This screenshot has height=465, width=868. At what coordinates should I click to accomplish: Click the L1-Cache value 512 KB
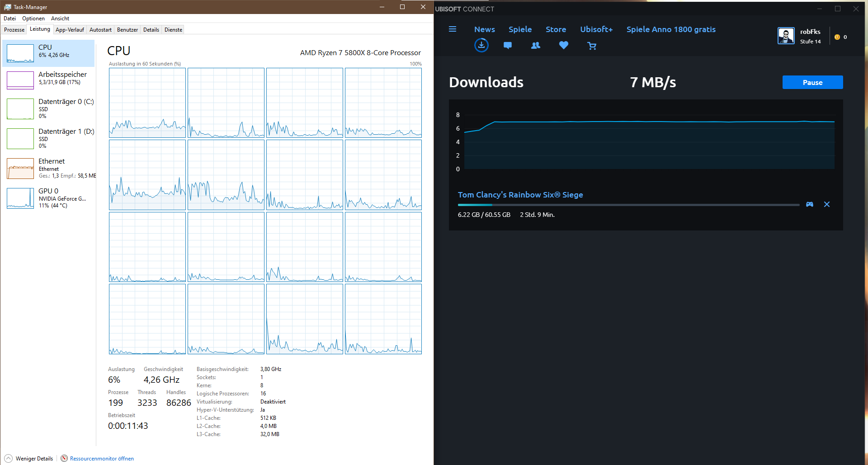point(268,418)
